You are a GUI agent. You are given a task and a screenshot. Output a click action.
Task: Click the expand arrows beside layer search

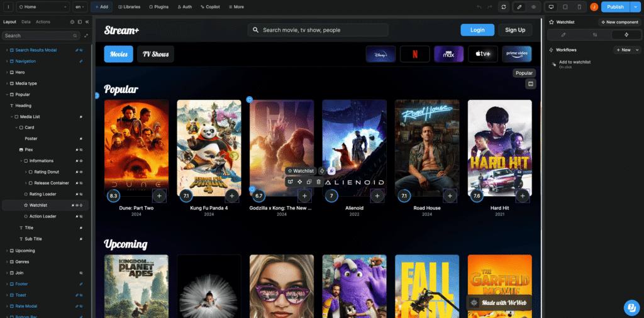pyautogui.click(x=86, y=36)
